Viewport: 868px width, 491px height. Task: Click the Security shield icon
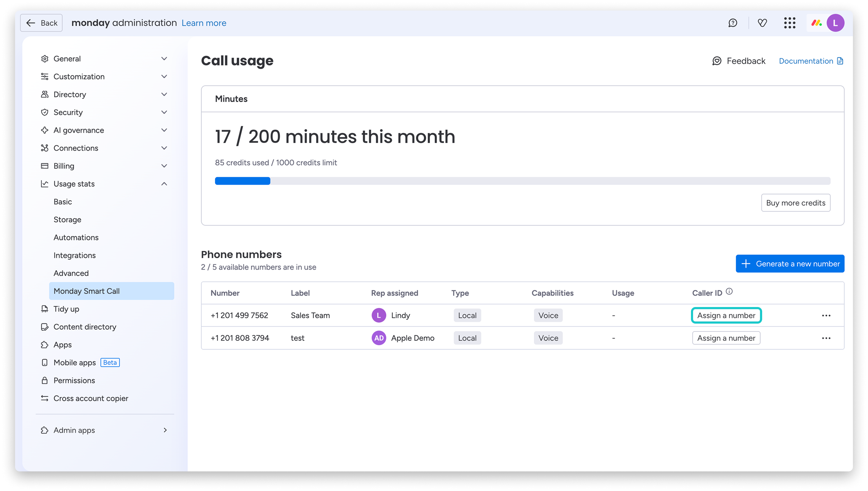pyautogui.click(x=45, y=112)
